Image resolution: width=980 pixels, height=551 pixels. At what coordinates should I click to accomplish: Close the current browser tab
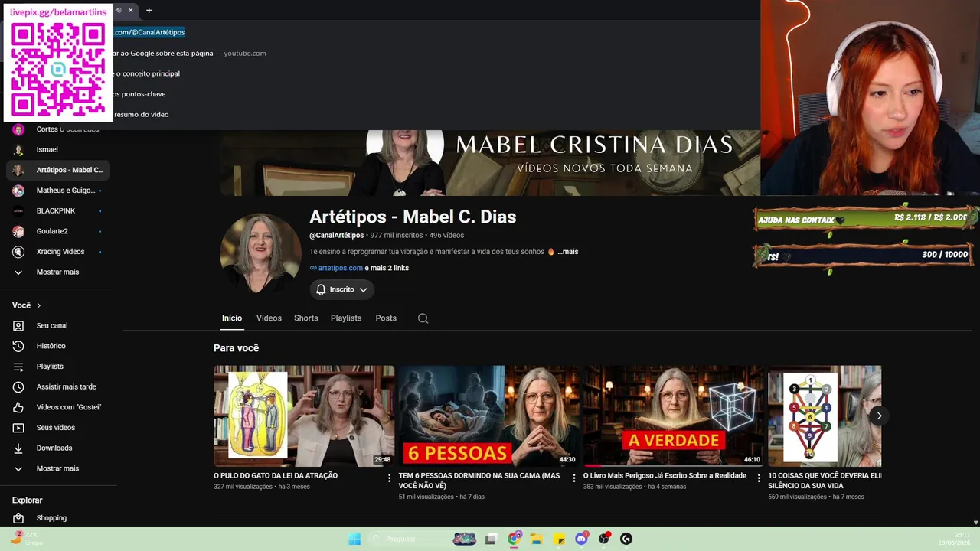131,10
